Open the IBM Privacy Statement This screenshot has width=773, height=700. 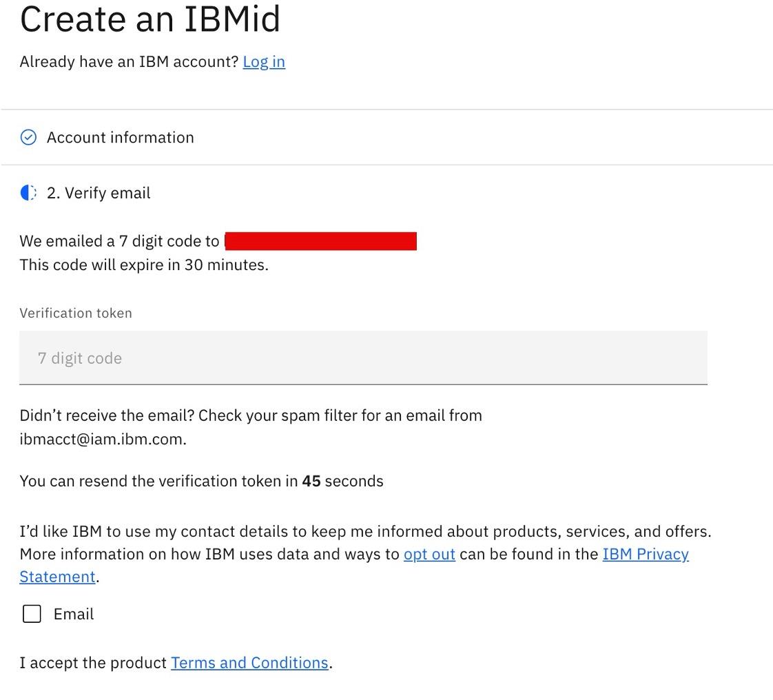click(645, 554)
